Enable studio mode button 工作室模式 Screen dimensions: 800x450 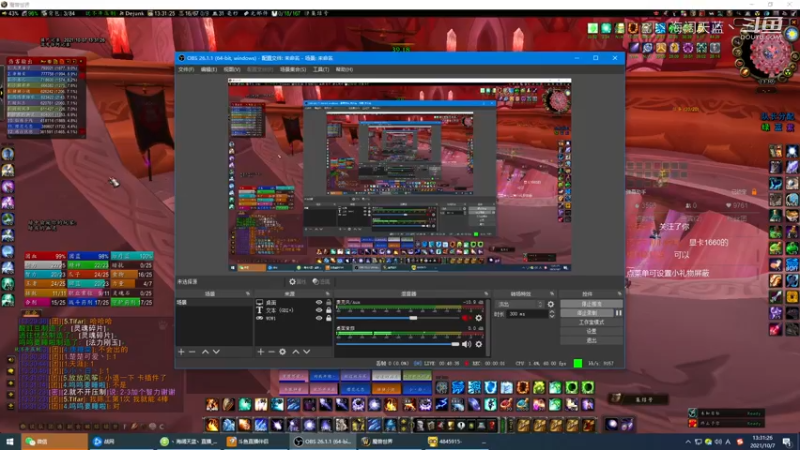tap(591, 322)
